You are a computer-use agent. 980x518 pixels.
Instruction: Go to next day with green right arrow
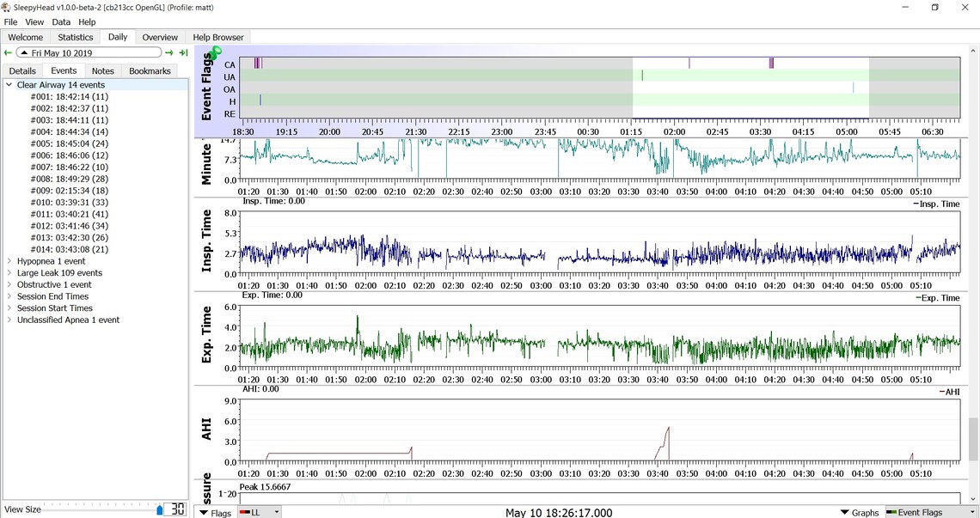(168, 53)
